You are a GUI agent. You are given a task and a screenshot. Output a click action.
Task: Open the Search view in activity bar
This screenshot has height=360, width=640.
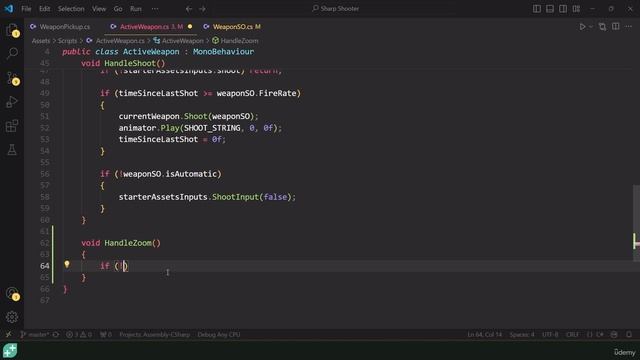tap(12, 53)
